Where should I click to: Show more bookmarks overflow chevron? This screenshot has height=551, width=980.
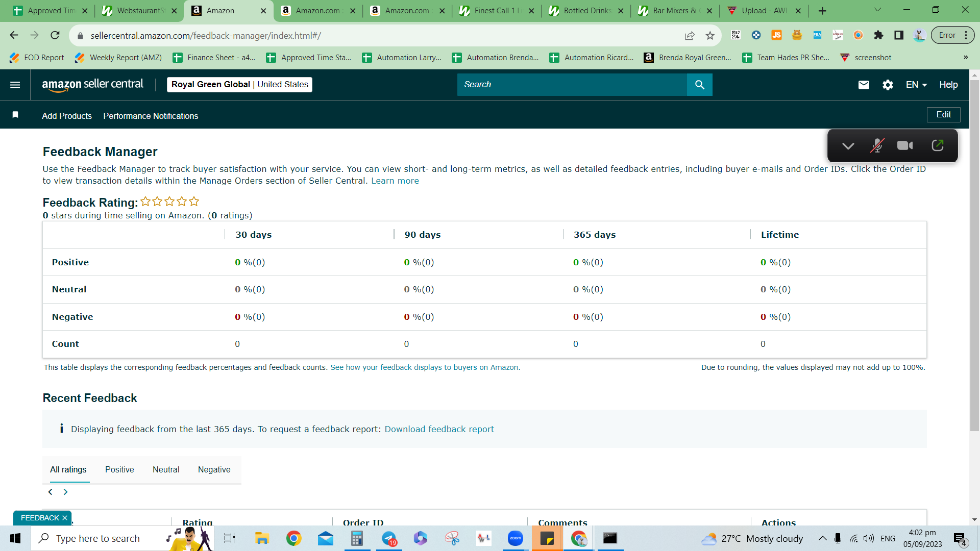[966, 58]
